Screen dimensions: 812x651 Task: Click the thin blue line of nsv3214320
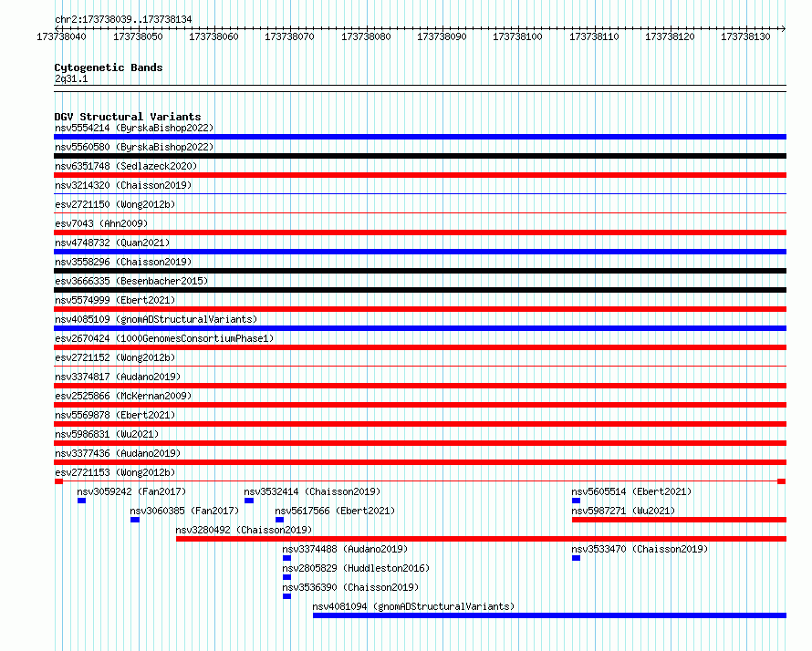coord(420,194)
